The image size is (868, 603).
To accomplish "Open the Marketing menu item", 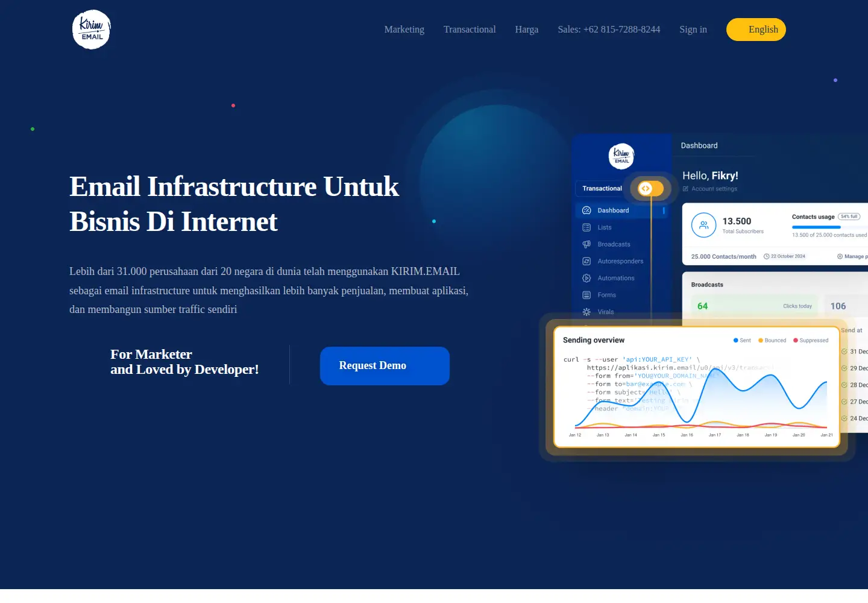I will pyautogui.click(x=404, y=30).
